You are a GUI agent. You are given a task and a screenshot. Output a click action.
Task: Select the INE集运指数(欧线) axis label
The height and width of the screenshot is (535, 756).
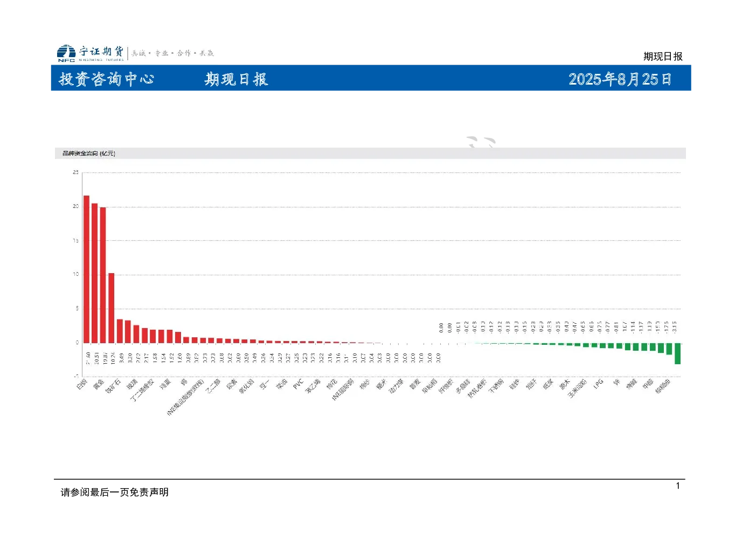click(185, 397)
